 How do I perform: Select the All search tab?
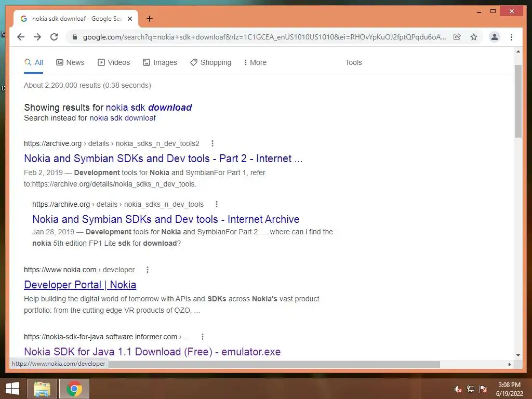(34, 62)
